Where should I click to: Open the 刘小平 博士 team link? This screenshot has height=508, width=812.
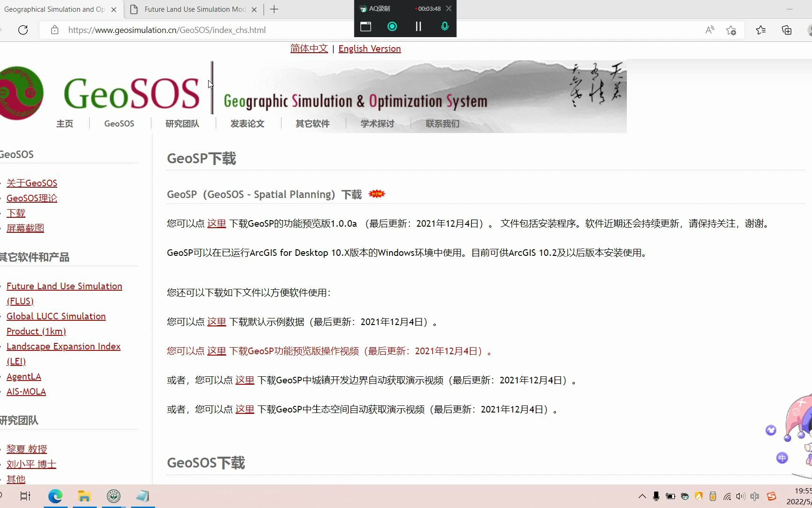click(x=31, y=464)
